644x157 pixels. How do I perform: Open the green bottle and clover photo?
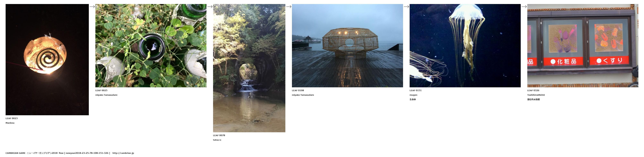click(x=151, y=46)
